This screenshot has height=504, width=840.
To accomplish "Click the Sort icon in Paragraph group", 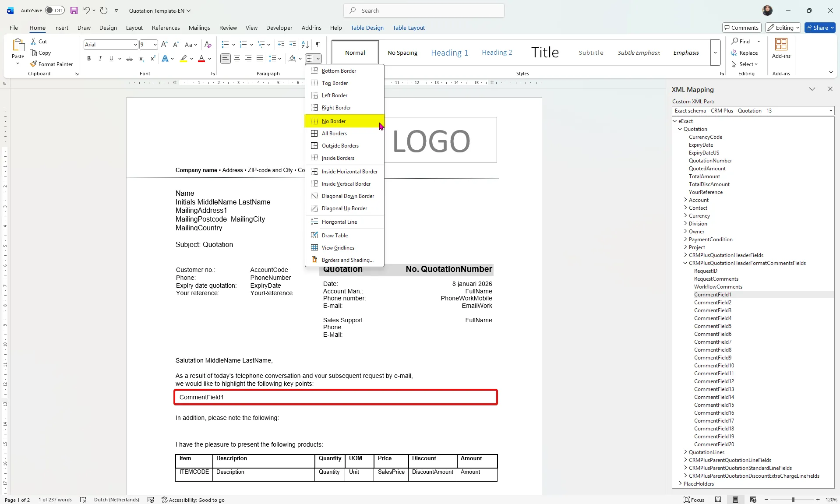I will click(305, 45).
